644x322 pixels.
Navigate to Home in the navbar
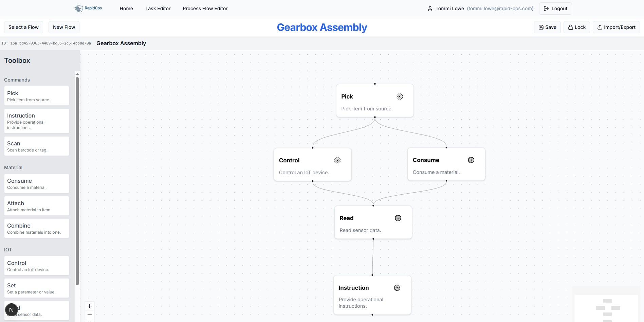[x=126, y=8]
